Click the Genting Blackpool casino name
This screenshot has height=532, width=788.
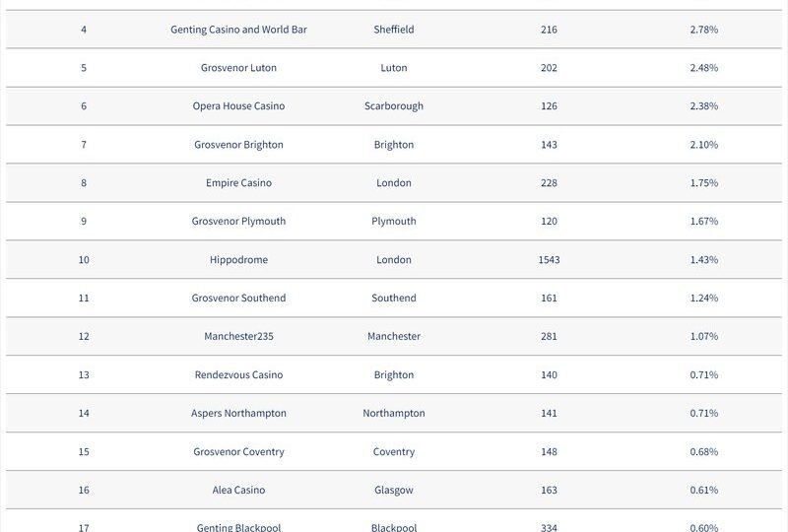(238, 527)
